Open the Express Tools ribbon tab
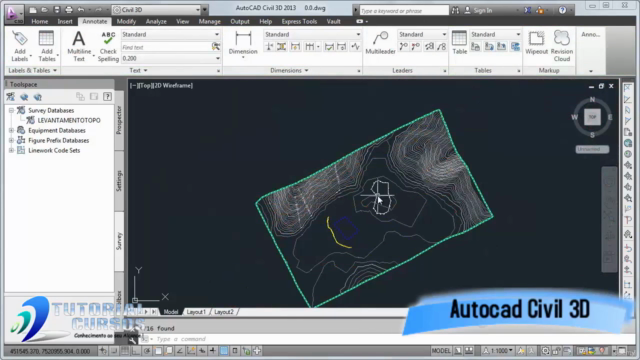 point(299,21)
